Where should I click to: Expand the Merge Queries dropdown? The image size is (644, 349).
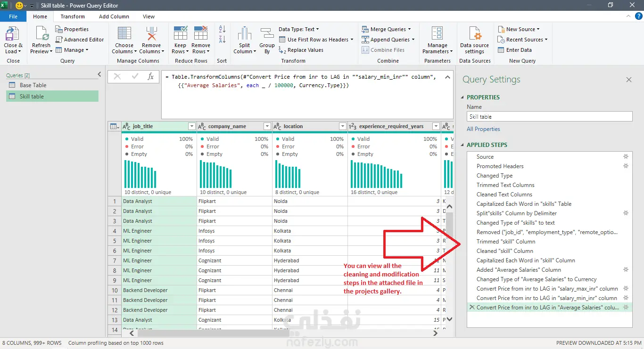409,29
